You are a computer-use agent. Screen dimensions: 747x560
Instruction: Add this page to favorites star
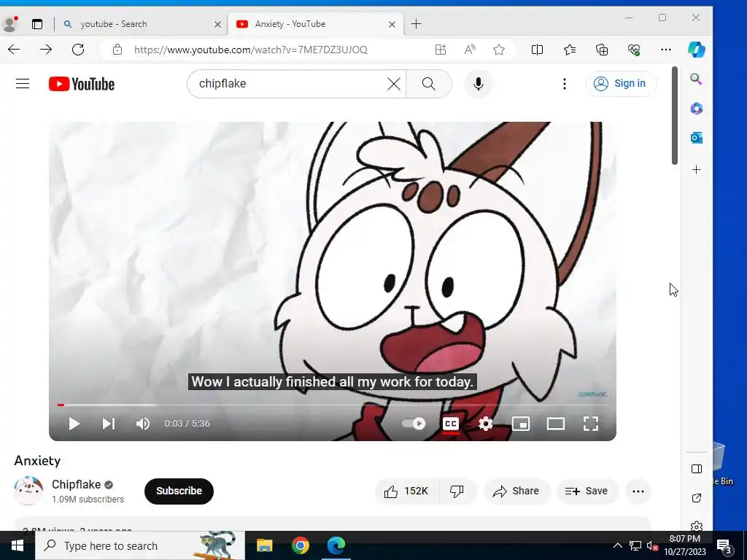coord(499,50)
